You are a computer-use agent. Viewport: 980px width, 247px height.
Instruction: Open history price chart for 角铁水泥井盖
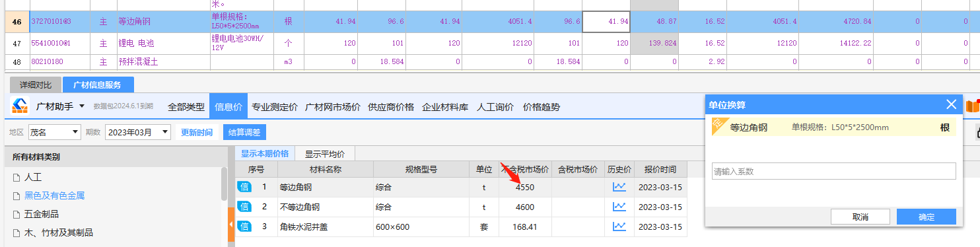point(619,227)
